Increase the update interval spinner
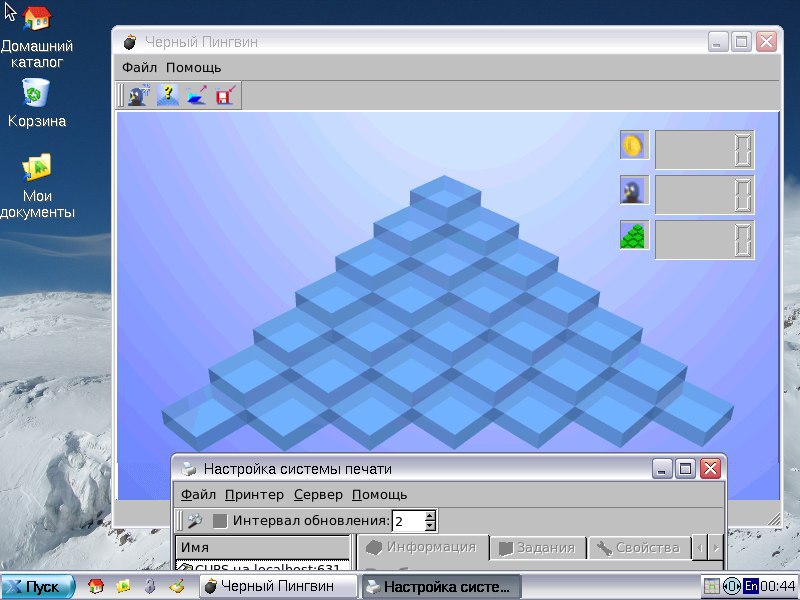 click(x=430, y=515)
